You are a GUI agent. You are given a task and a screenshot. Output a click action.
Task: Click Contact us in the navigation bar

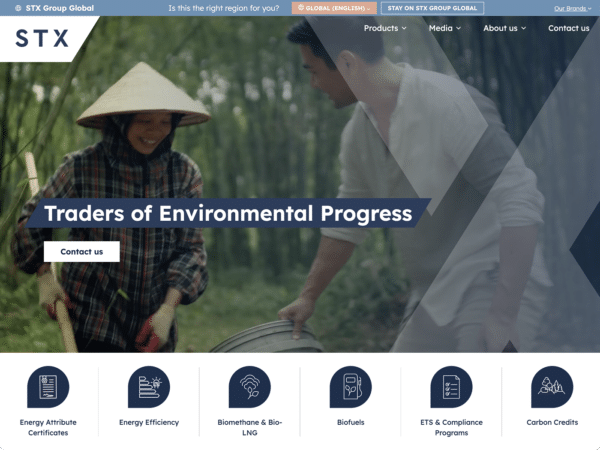point(568,28)
